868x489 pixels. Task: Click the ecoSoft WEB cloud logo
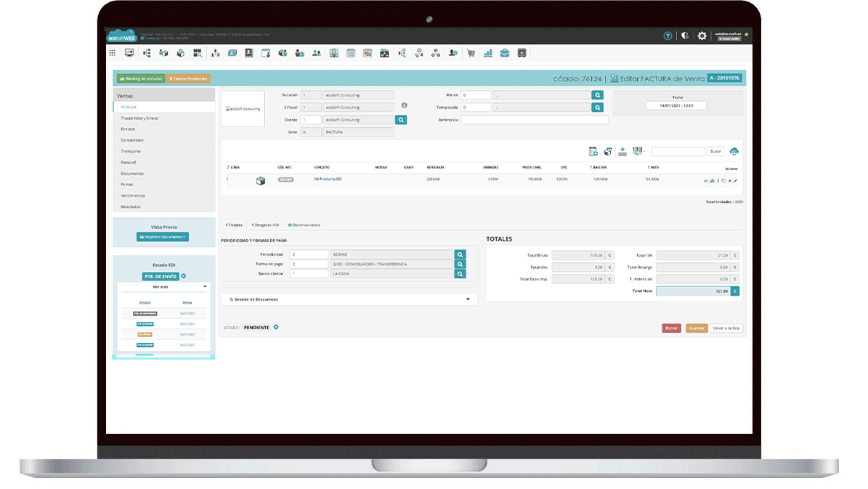pos(121,36)
